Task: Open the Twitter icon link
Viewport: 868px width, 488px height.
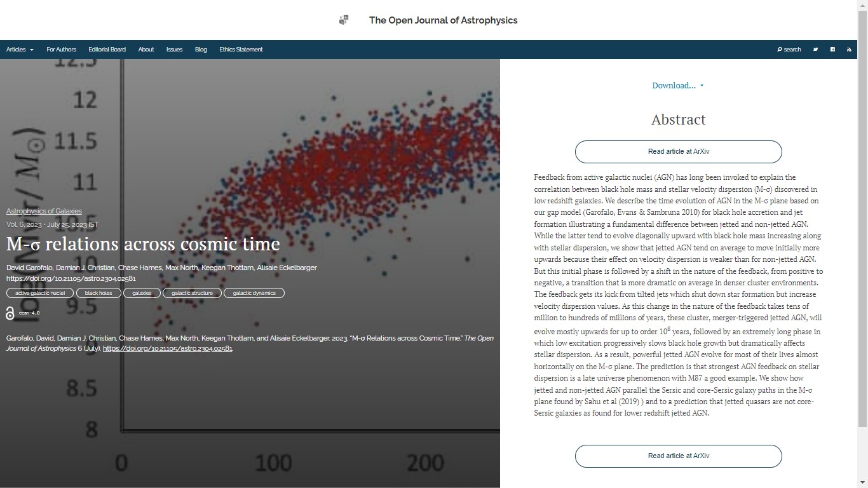Action: pyautogui.click(x=815, y=50)
